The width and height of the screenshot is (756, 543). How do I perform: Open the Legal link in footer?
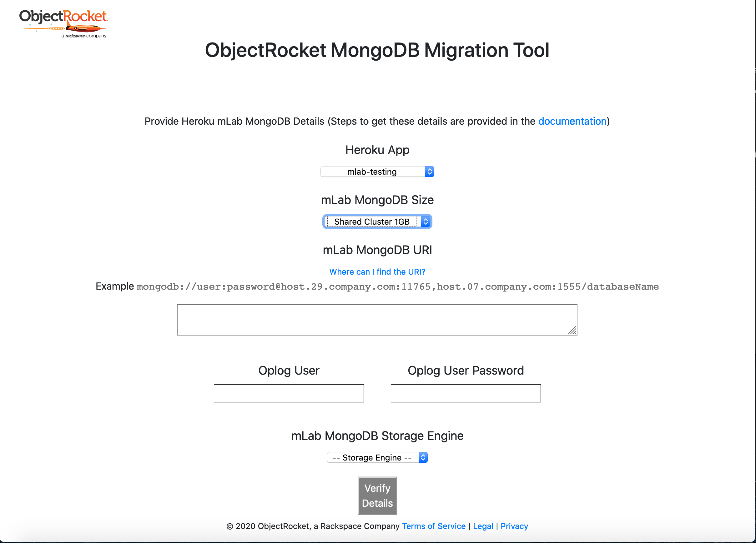tap(483, 526)
